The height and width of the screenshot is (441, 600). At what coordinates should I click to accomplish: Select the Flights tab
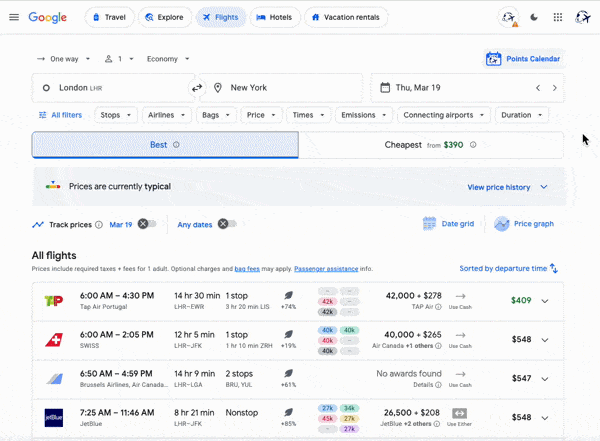pyautogui.click(x=221, y=17)
